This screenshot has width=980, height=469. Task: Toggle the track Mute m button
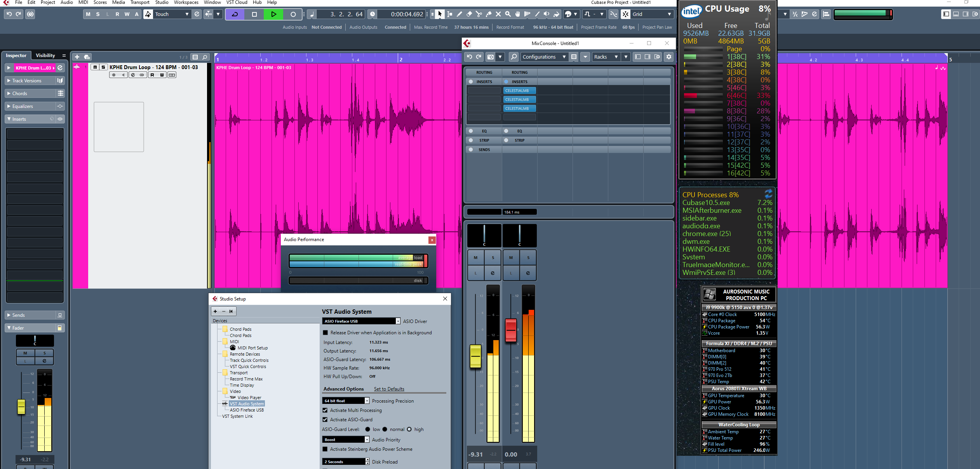(x=95, y=67)
